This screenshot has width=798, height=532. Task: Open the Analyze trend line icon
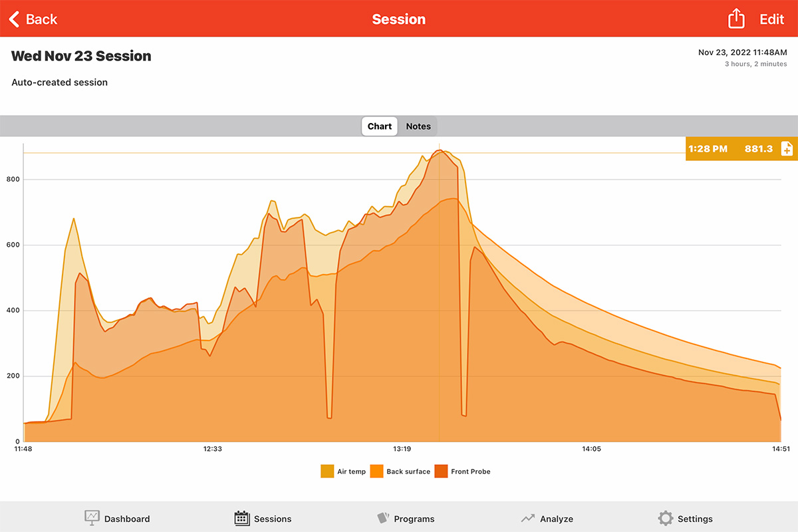528,518
